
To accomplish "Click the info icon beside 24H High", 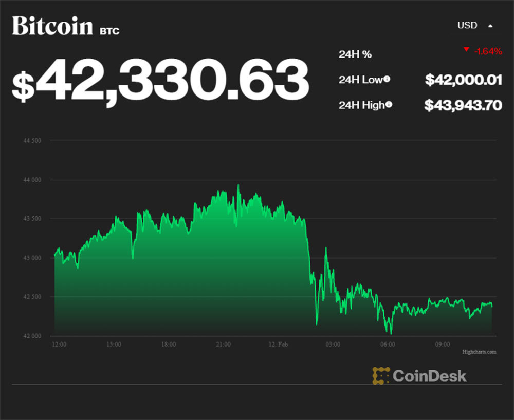I will coord(389,105).
